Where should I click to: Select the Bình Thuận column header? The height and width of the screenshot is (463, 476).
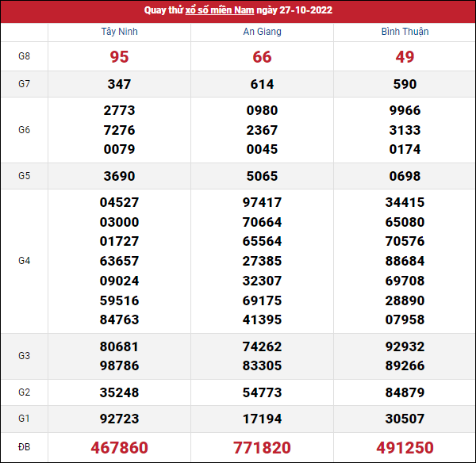pyautogui.click(x=405, y=32)
